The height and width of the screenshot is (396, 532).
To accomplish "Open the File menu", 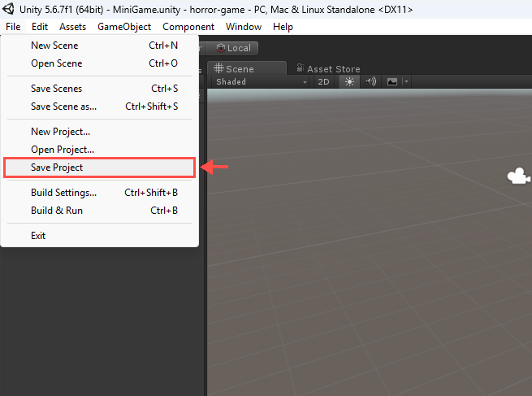I will (13, 27).
